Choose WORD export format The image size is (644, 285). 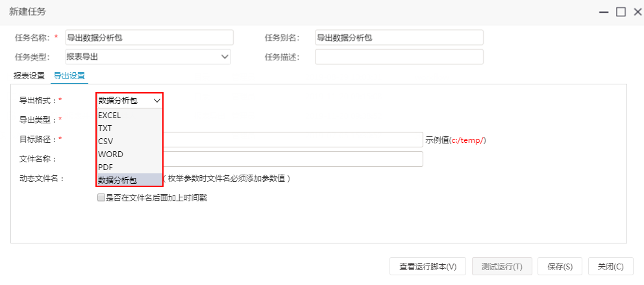point(130,155)
